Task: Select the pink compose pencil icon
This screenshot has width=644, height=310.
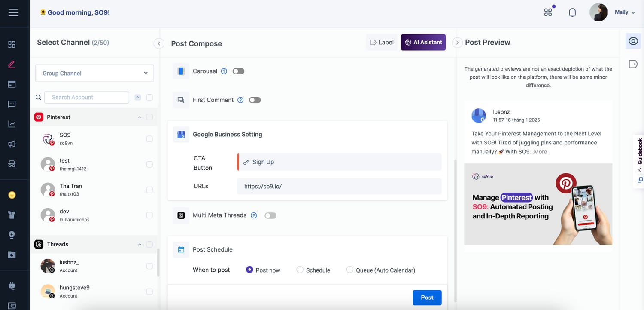Action: point(12,64)
